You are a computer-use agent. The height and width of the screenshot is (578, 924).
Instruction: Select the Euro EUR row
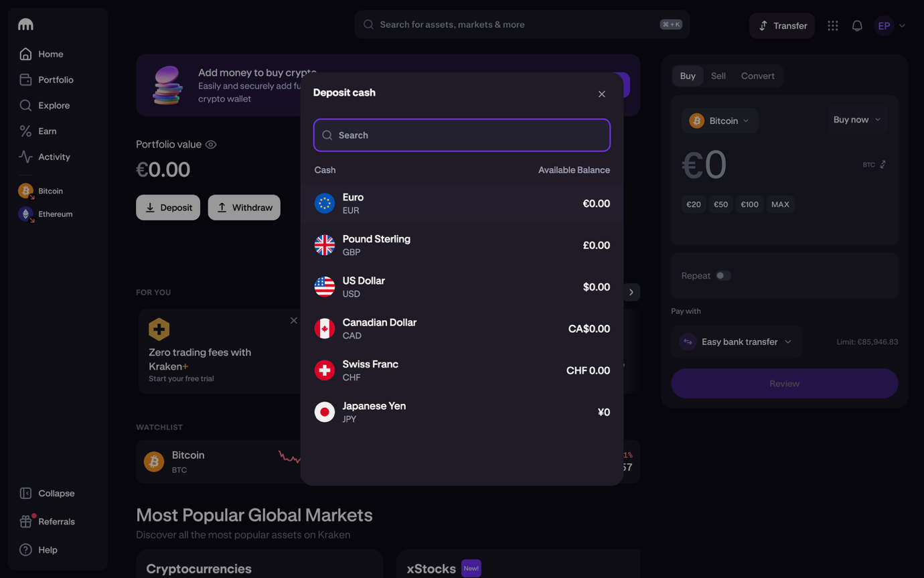tap(462, 204)
